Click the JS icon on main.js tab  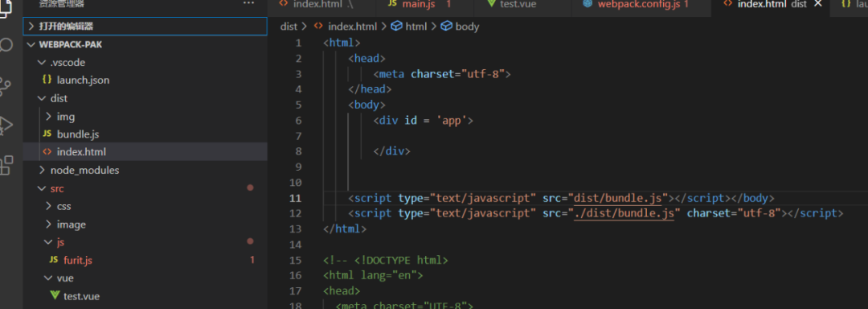[x=392, y=3]
